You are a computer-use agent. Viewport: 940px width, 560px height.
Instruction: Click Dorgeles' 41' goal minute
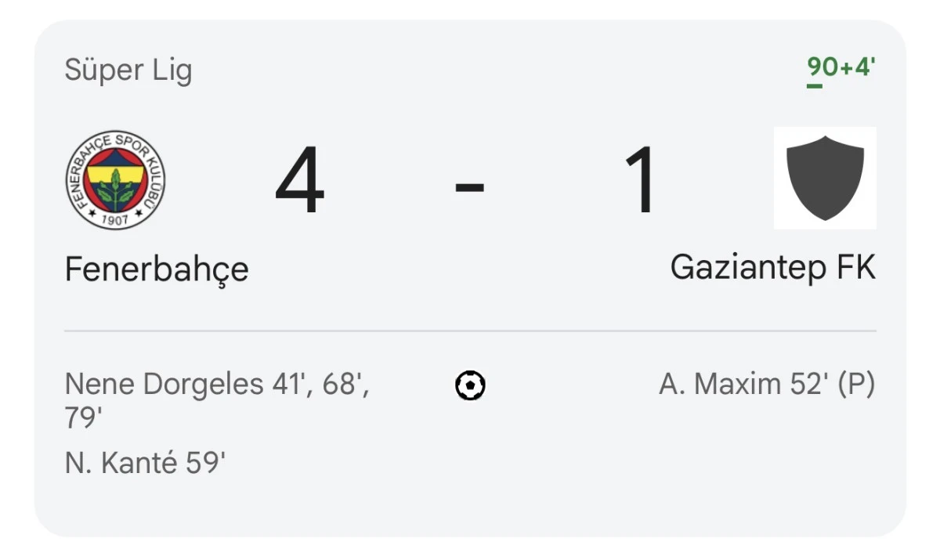click(288, 385)
